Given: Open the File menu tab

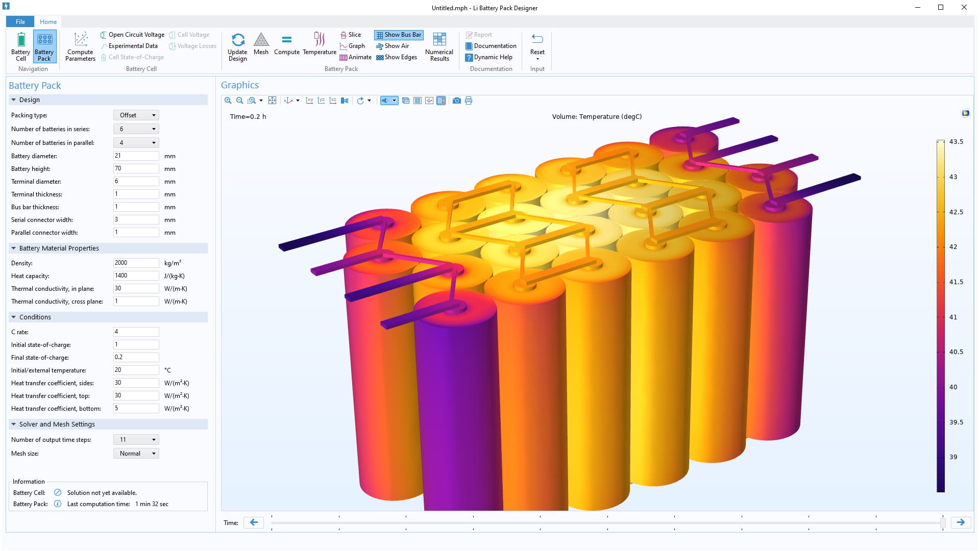Looking at the screenshot, I should [20, 22].
